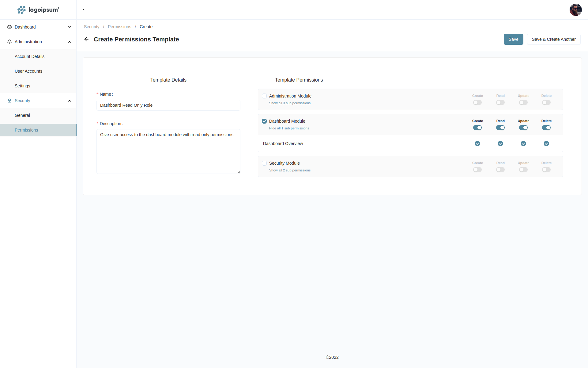Open user avatar in top right

click(x=575, y=10)
